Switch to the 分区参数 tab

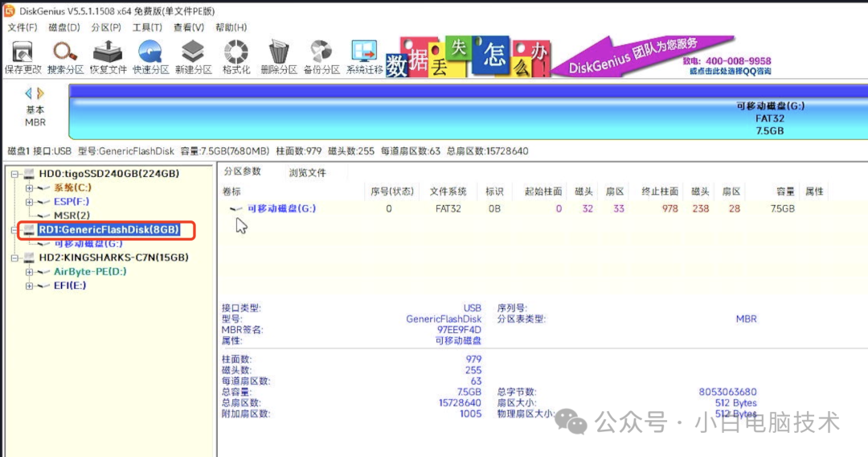[x=242, y=171]
